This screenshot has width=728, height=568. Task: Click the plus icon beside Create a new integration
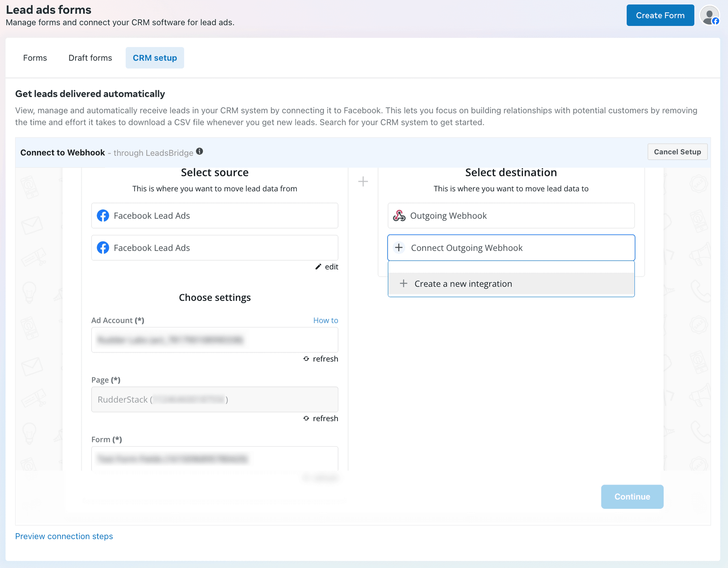click(x=403, y=283)
